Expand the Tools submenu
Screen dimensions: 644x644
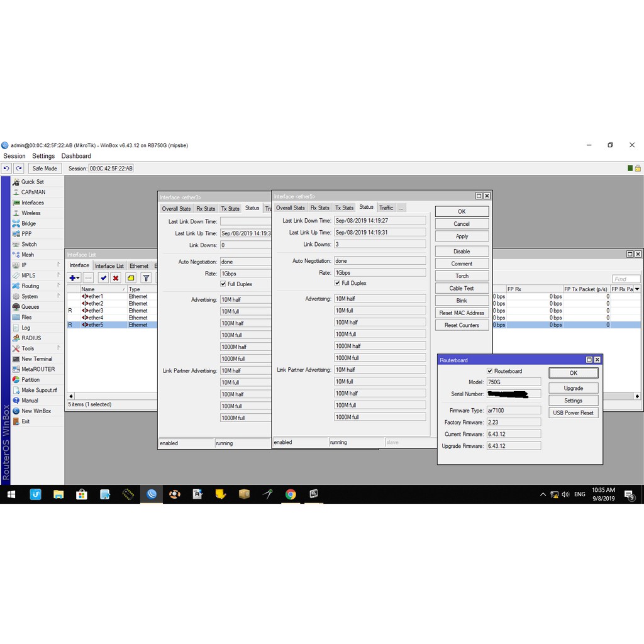click(58, 348)
